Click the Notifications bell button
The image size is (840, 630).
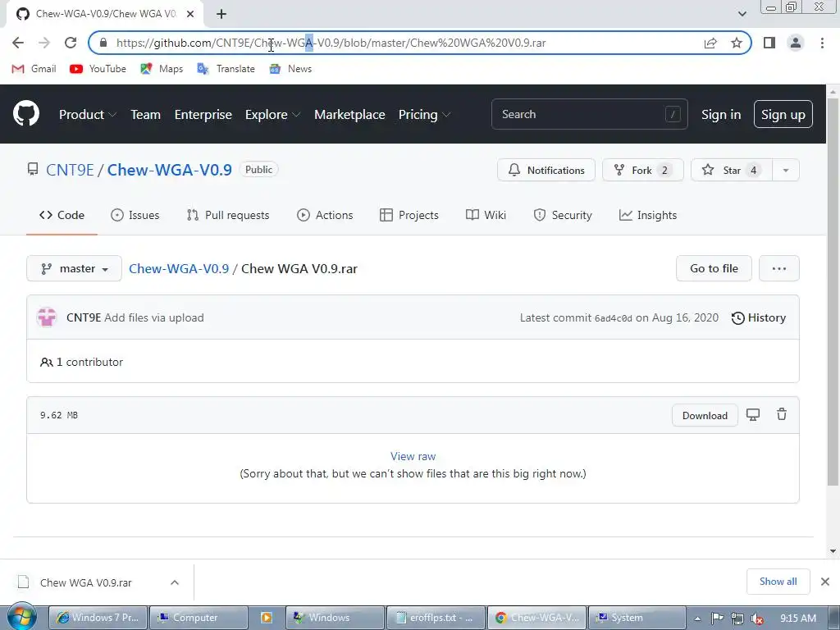click(x=546, y=170)
